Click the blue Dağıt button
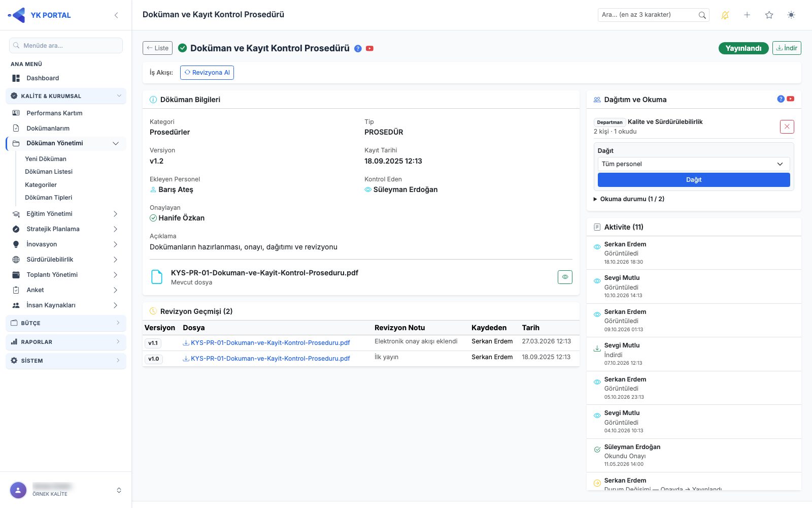812x508 pixels. click(x=694, y=180)
